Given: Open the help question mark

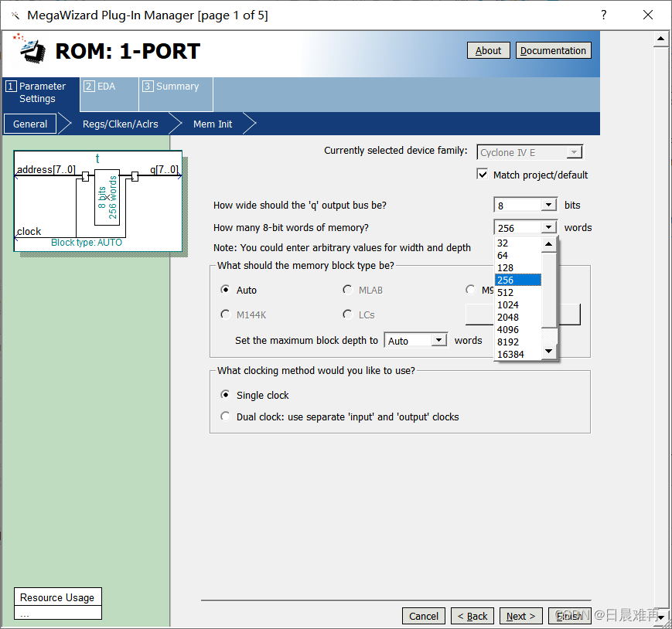Looking at the screenshot, I should click(603, 15).
